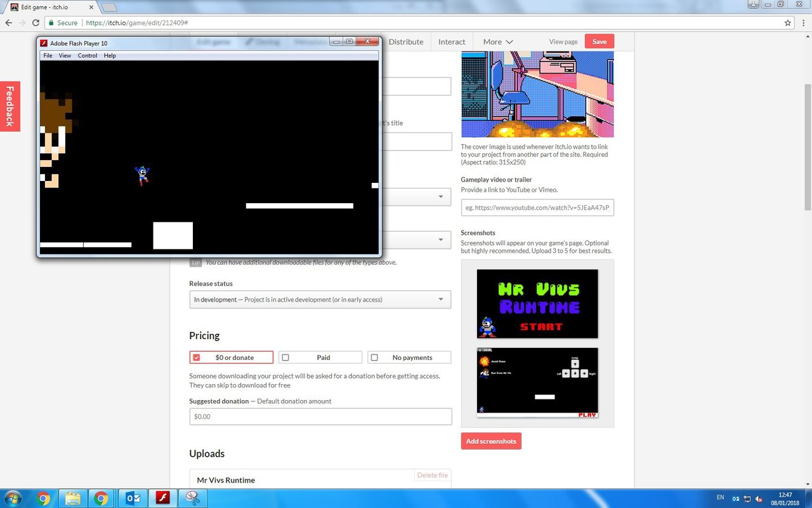Click the network icon in the system tray
Image resolution: width=812 pixels, height=508 pixels.
(x=747, y=498)
